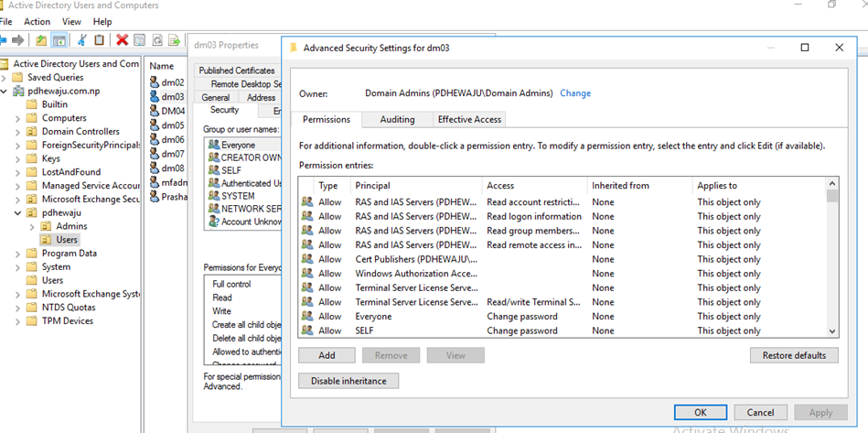Toggle the Show/Hide Console Tree icon
The image size is (868, 433).
[x=59, y=40]
